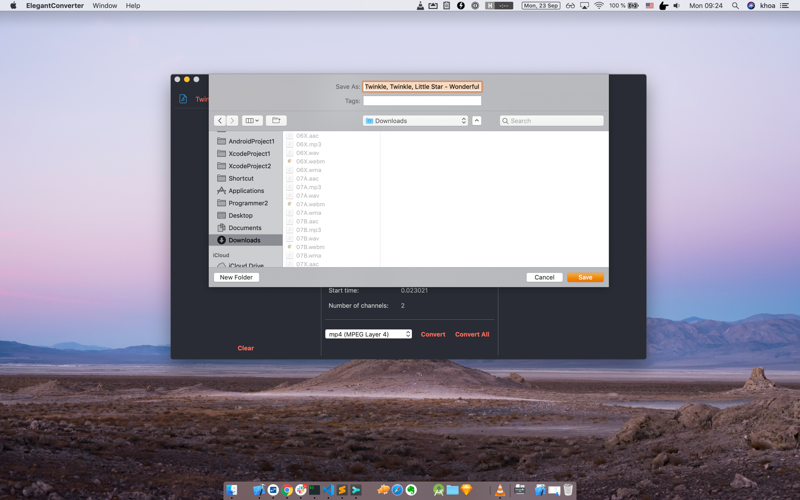
Task: Open the US flag input menu
Action: pos(649,6)
